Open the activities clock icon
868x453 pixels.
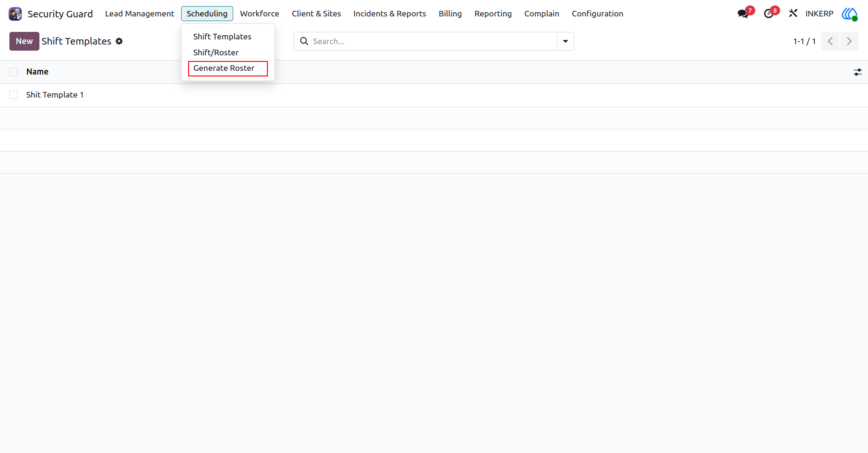click(x=769, y=14)
